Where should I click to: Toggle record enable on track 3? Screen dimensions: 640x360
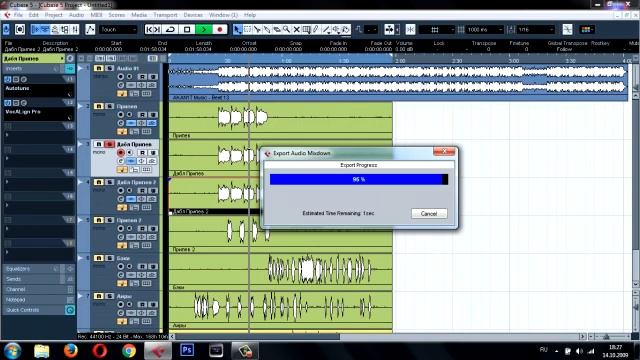click(x=120, y=152)
